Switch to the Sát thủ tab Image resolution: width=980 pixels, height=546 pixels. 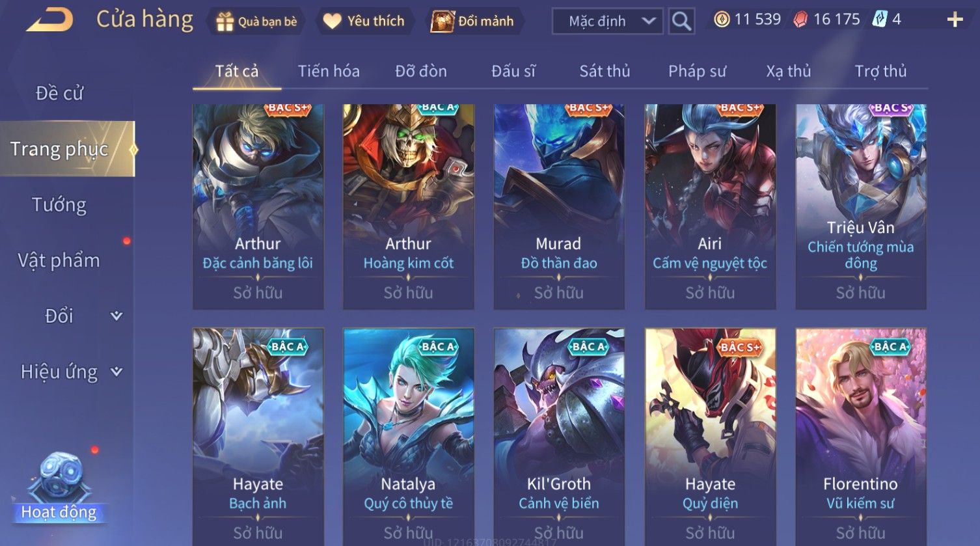tap(605, 71)
